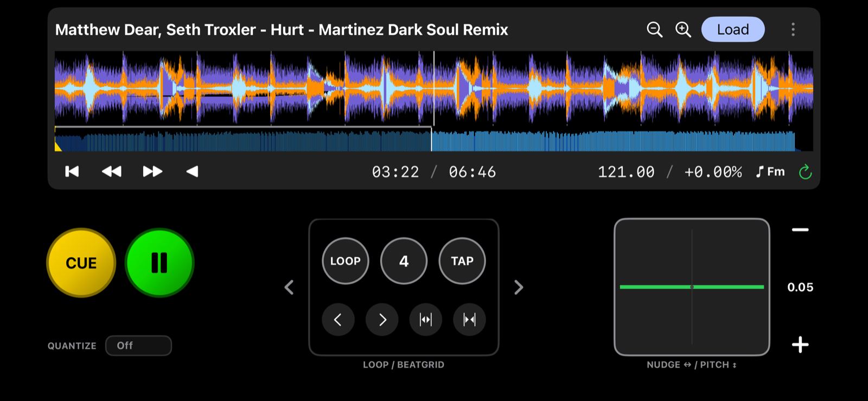868x401 pixels.
Task: Fast forward the track
Action: click(152, 171)
